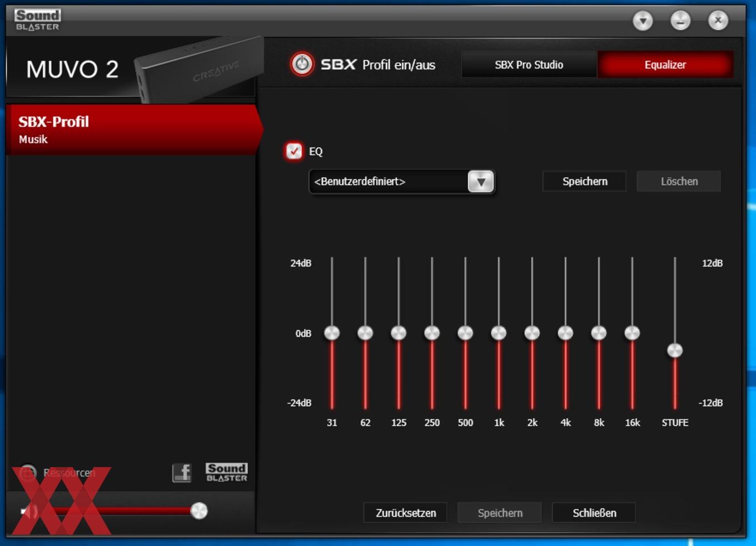This screenshot has height=546, width=756.
Task: Switch to the SBX Pro Studio tab
Action: click(x=529, y=64)
